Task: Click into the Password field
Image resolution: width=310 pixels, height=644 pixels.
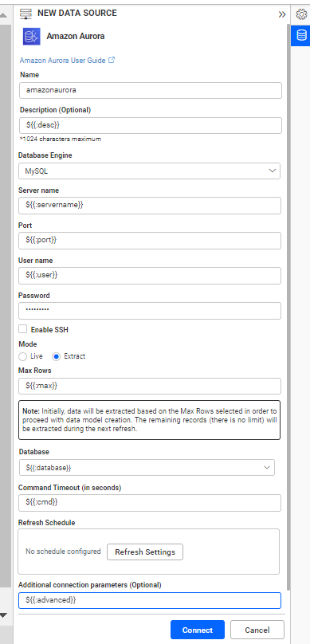Action: point(150,311)
